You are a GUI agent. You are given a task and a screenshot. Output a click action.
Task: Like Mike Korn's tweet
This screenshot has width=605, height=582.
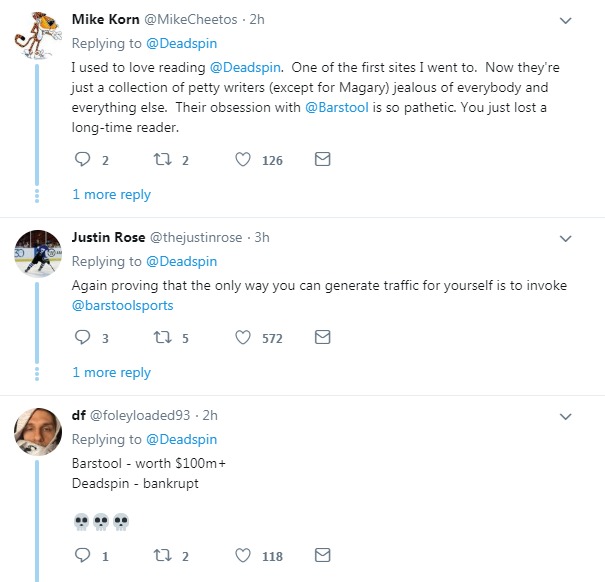coord(242,160)
